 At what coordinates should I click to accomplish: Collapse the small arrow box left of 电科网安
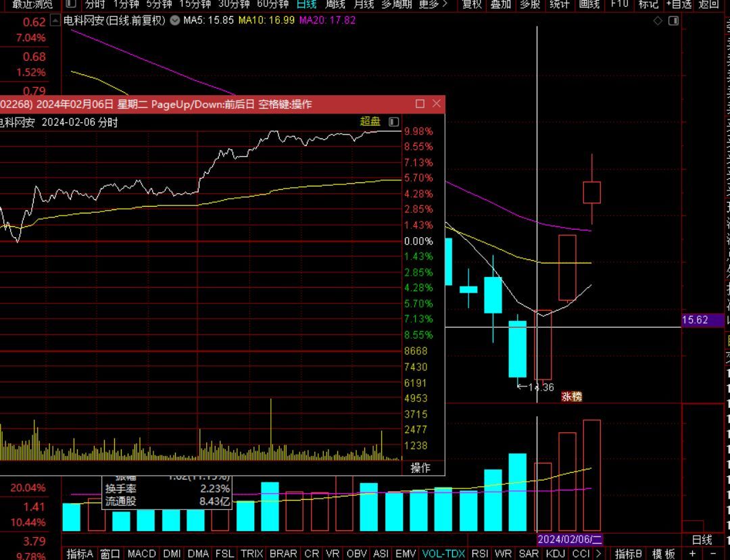54,20
